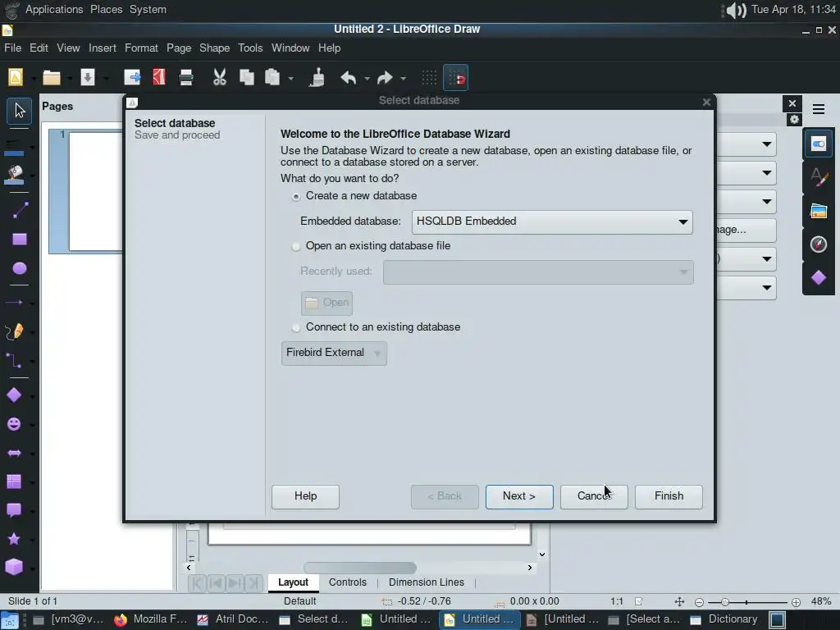Click the New document icon in toolbar
Screen dimensions: 840x630
(x=16, y=78)
